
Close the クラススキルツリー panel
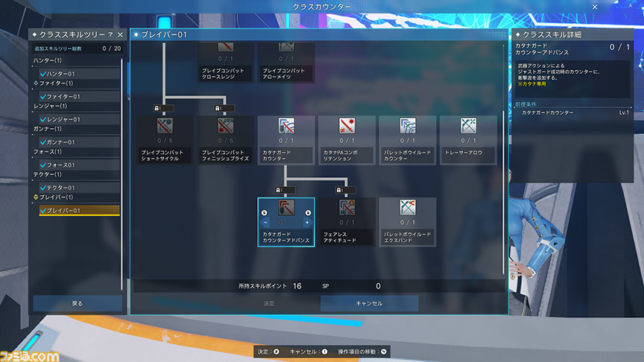coord(120,35)
